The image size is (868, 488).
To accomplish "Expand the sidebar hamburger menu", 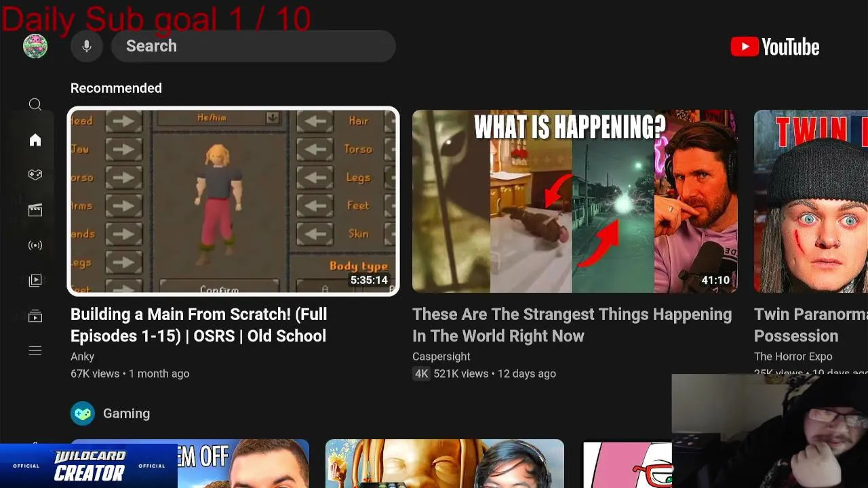I will tap(35, 350).
